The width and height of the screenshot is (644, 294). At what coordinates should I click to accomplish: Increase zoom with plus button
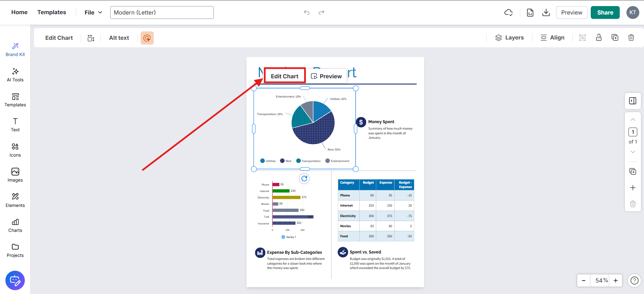pos(615,280)
